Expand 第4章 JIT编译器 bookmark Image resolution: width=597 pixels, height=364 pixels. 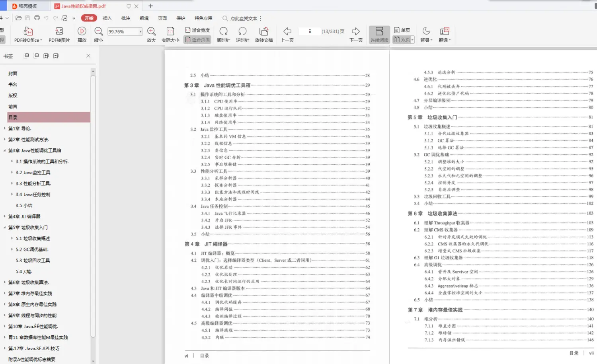pos(4,216)
